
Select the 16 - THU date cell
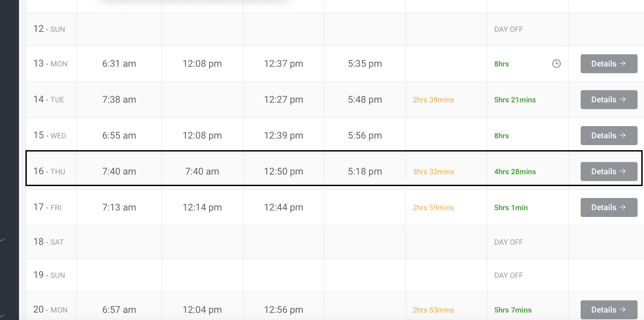[x=49, y=172]
